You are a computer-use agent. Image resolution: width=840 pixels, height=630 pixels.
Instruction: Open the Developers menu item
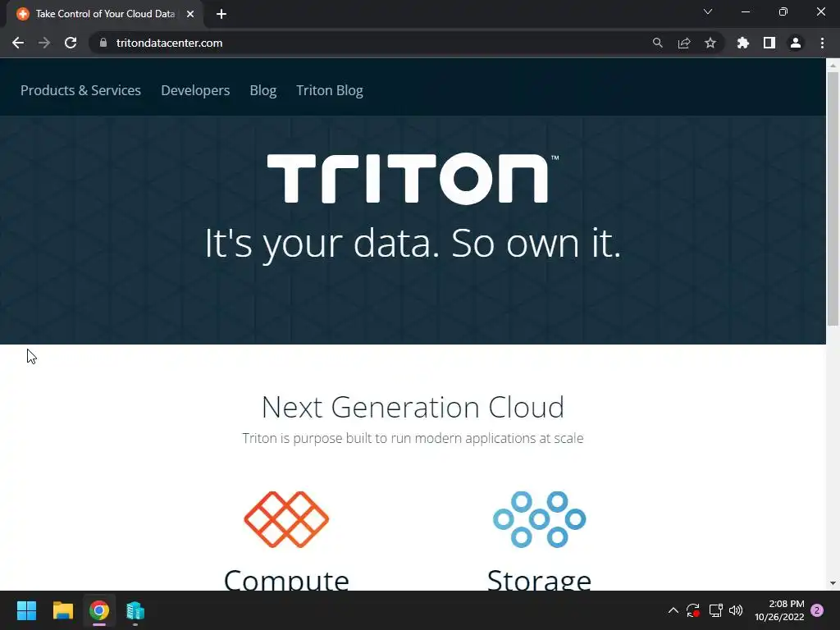coord(195,90)
